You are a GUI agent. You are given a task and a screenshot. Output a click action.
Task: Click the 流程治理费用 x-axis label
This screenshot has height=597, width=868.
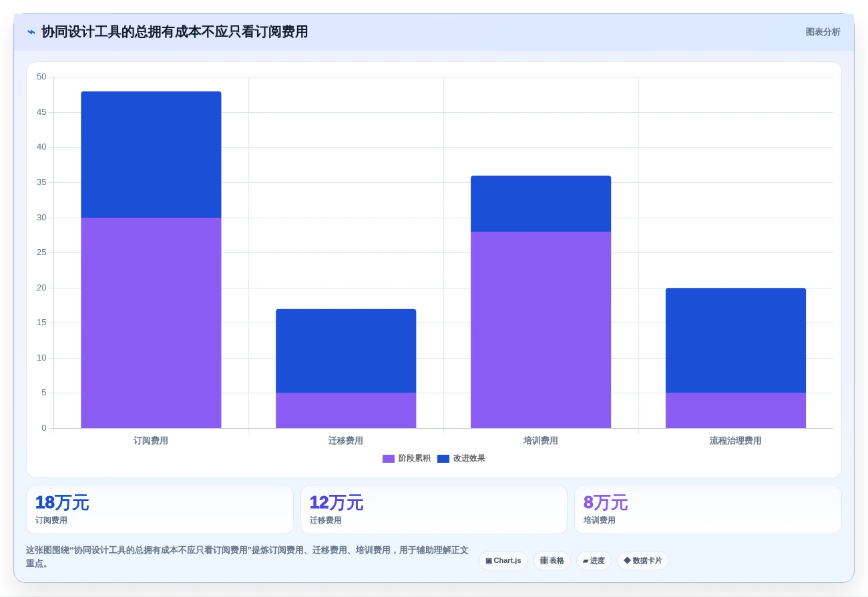click(736, 441)
